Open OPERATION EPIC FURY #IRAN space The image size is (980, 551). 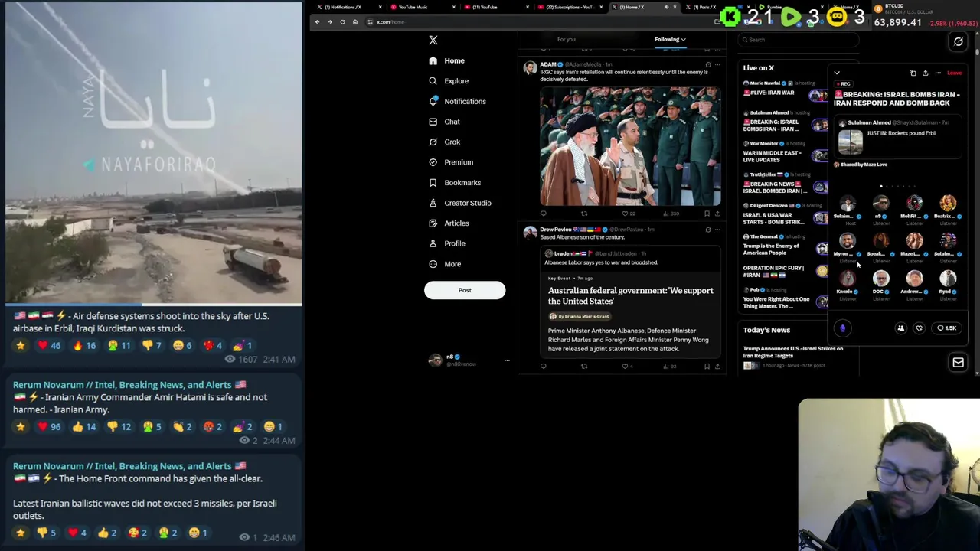point(785,272)
